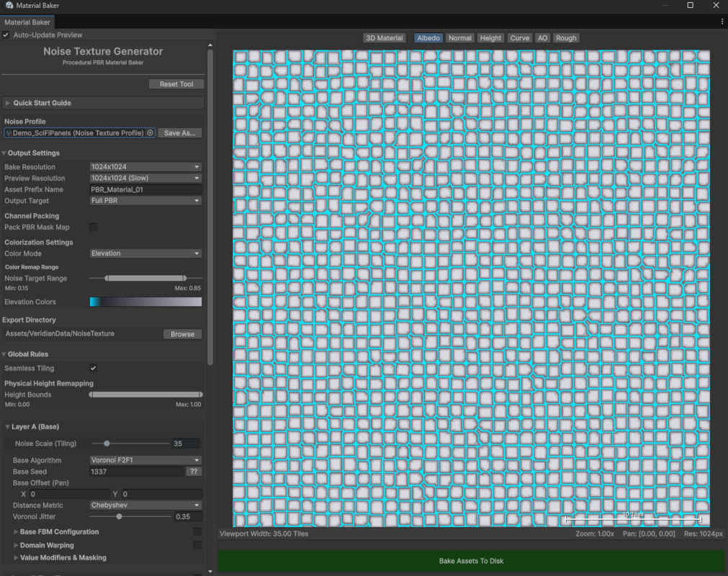Switch to the 3D Material preview tab
The height and width of the screenshot is (576, 728).
coord(384,38)
